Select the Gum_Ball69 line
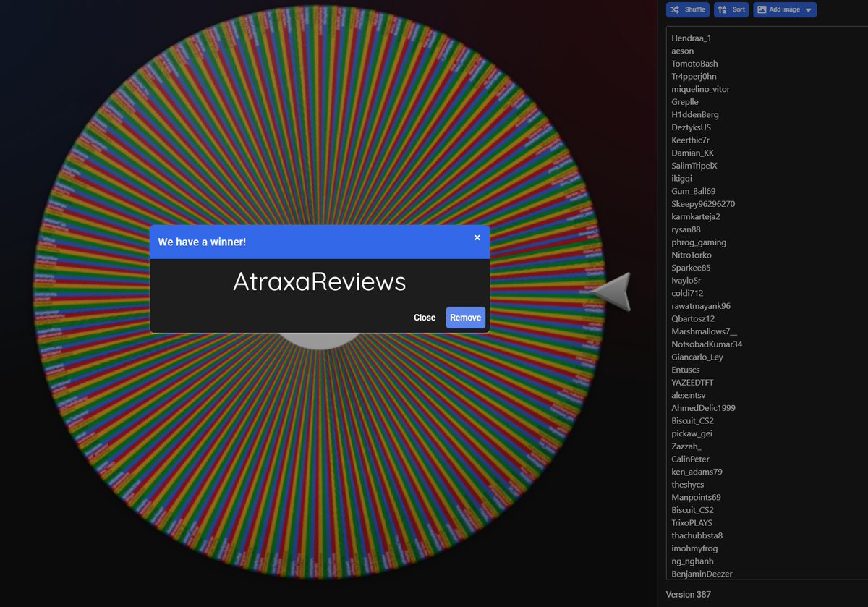The height and width of the screenshot is (607, 868). click(x=693, y=191)
